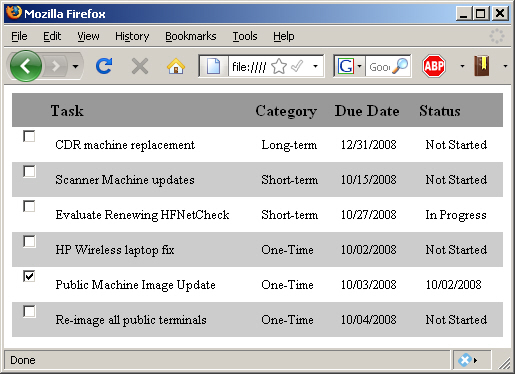Click Evaluate Renewing HFNetCheck task name
The width and height of the screenshot is (515, 374).
coord(142,215)
